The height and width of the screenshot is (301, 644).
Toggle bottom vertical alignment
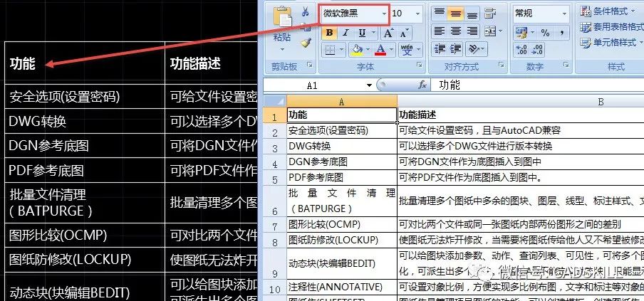coord(472,14)
